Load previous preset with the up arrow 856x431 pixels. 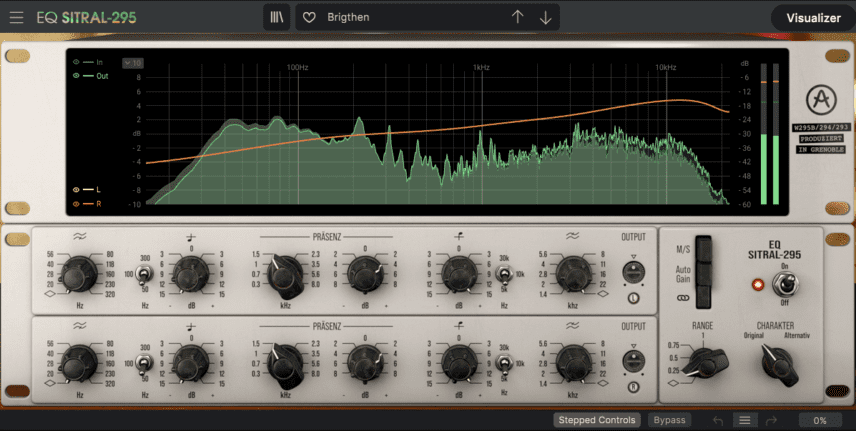point(518,17)
